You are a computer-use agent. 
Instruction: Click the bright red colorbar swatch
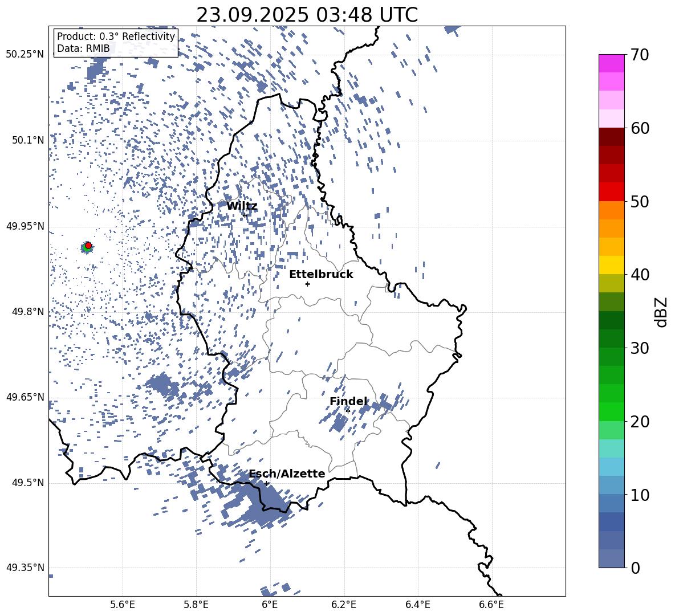click(x=612, y=192)
